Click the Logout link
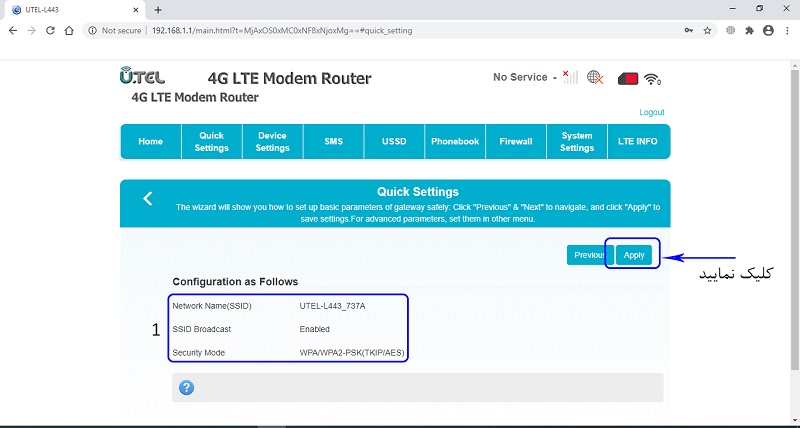Screen dimensions: 800x428 coord(652,112)
